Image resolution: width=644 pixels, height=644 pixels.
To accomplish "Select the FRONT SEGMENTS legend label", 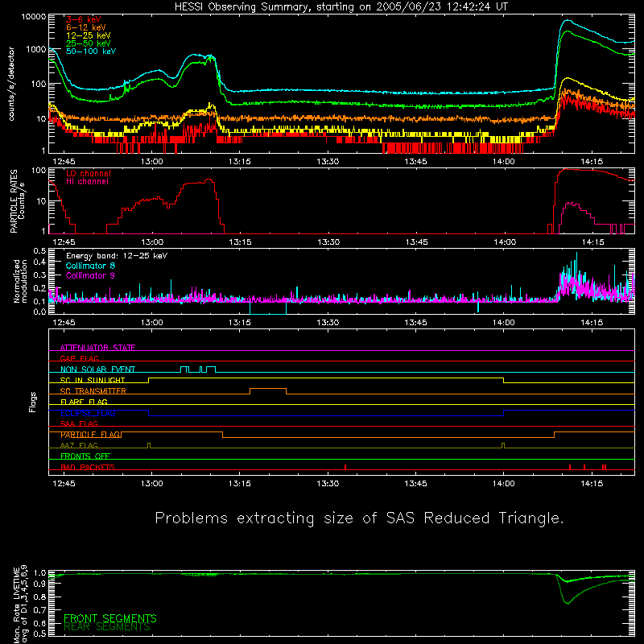I will coord(110,618).
